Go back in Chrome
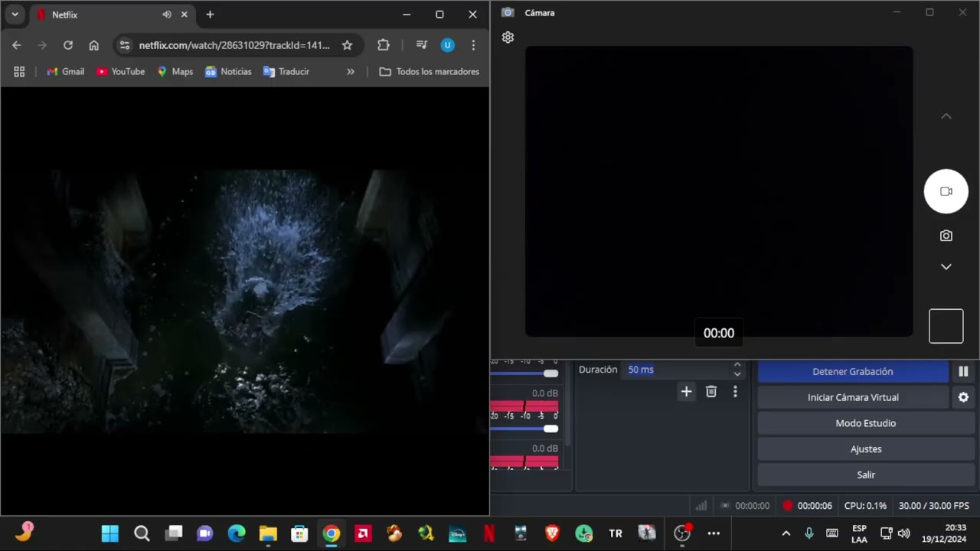 click(x=17, y=45)
